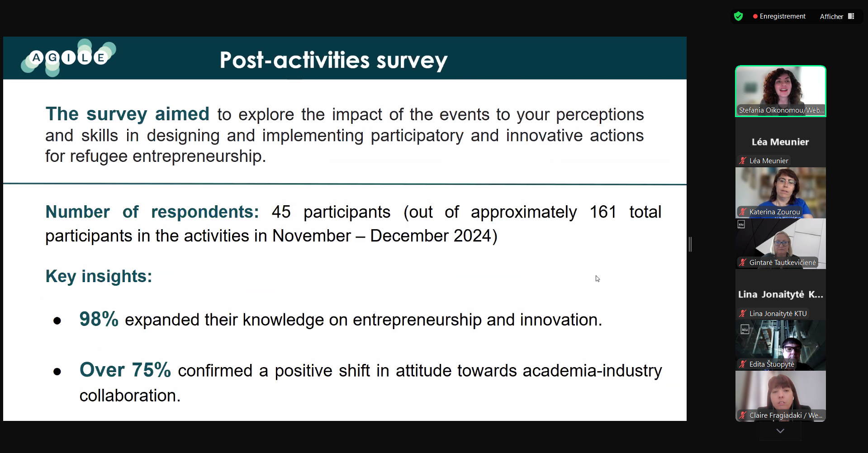Screen dimensions: 868x453
Task: Click the red Enregistrement recording indicator
Action: (779, 16)
